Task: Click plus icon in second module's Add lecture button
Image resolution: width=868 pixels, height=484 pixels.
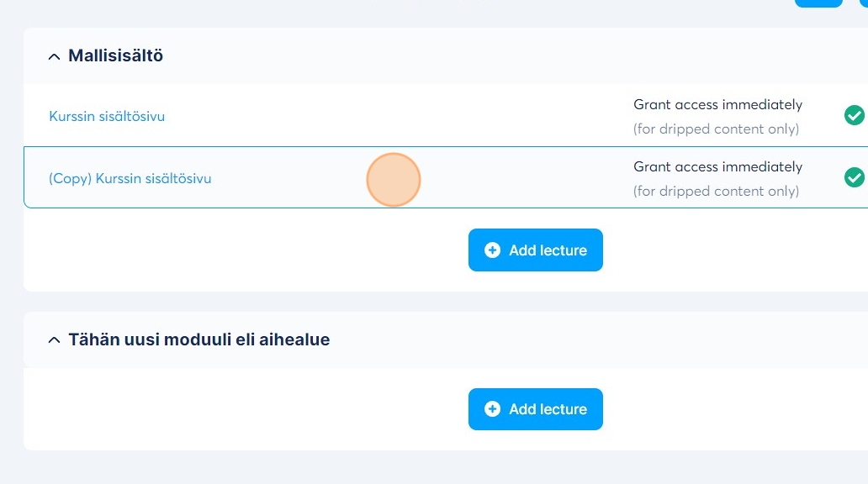Action: pos(493,409)
